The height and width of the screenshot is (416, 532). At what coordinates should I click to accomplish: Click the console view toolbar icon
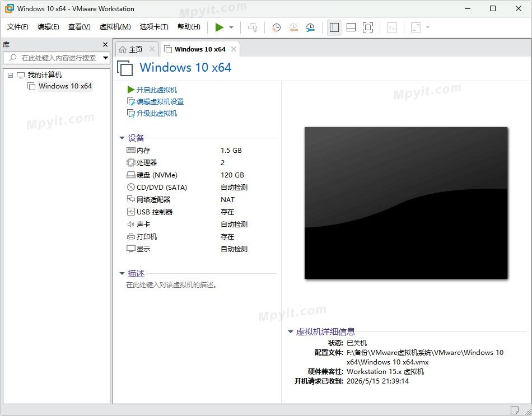click(392, 27)
